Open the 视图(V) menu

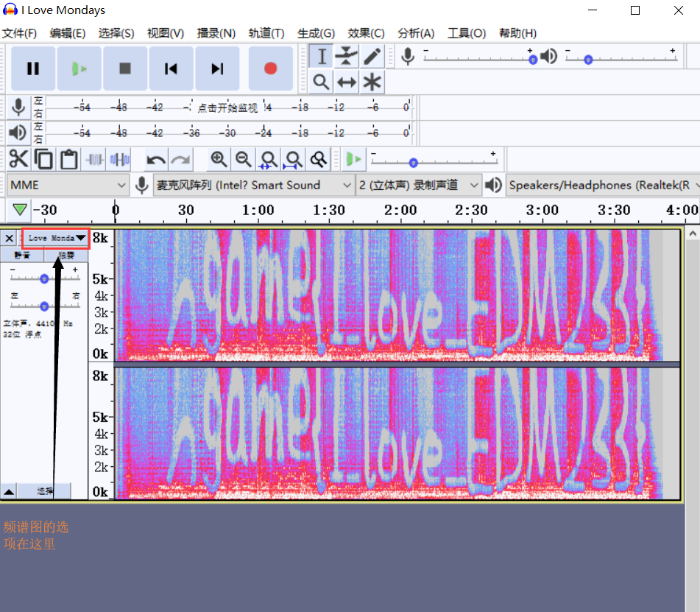tap(166, 33)
